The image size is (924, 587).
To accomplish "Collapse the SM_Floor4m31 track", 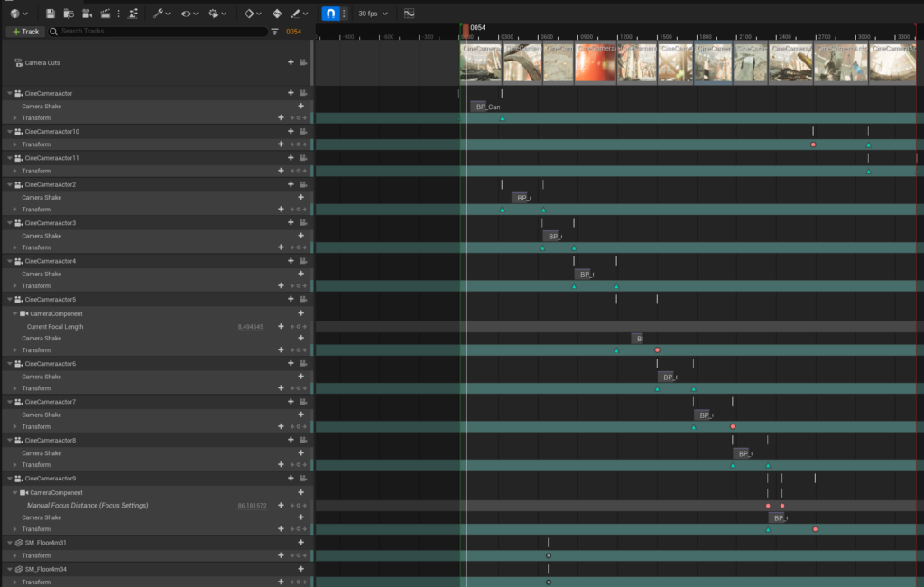I will [9, 542].
